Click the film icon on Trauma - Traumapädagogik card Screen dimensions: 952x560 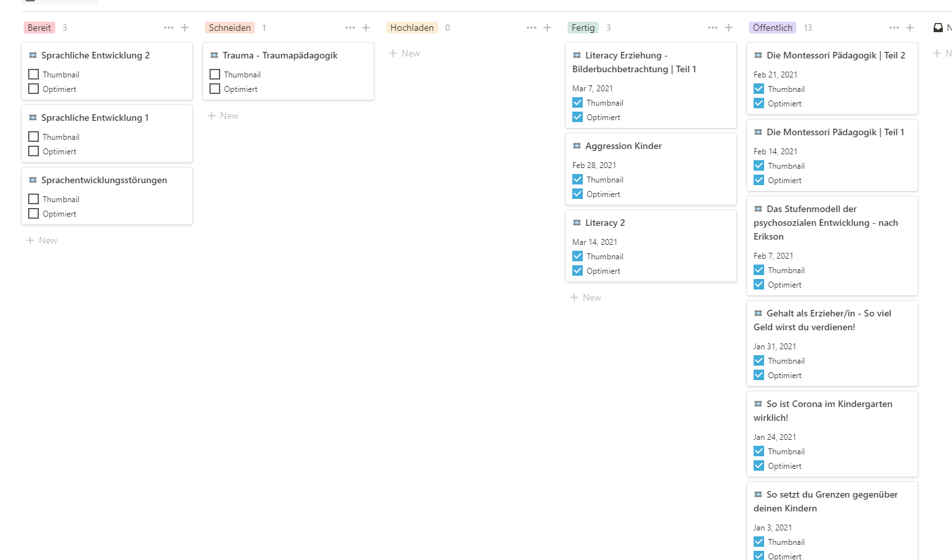pyautogui.click(x=214, y=55)
